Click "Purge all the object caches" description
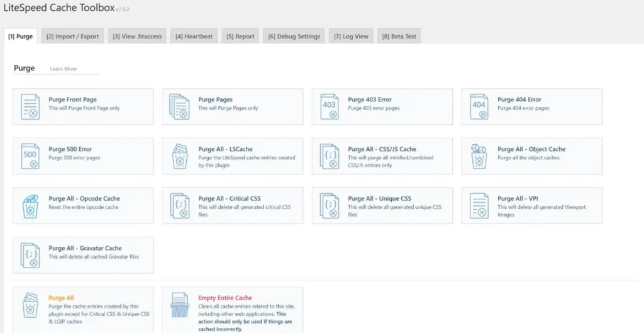 pos(528,157)
